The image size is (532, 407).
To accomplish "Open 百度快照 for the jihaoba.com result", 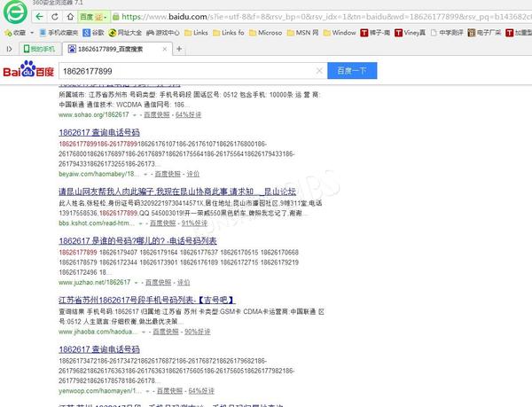I will pyautogui.click(x=166, y=332).
